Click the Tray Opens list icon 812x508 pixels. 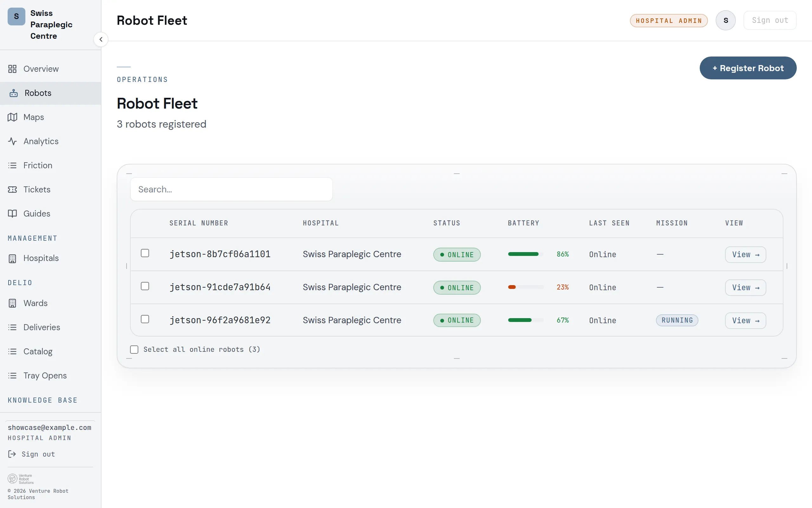[12, 376]
